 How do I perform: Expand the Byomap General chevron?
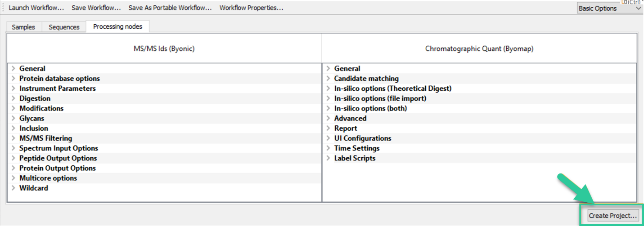329,69
